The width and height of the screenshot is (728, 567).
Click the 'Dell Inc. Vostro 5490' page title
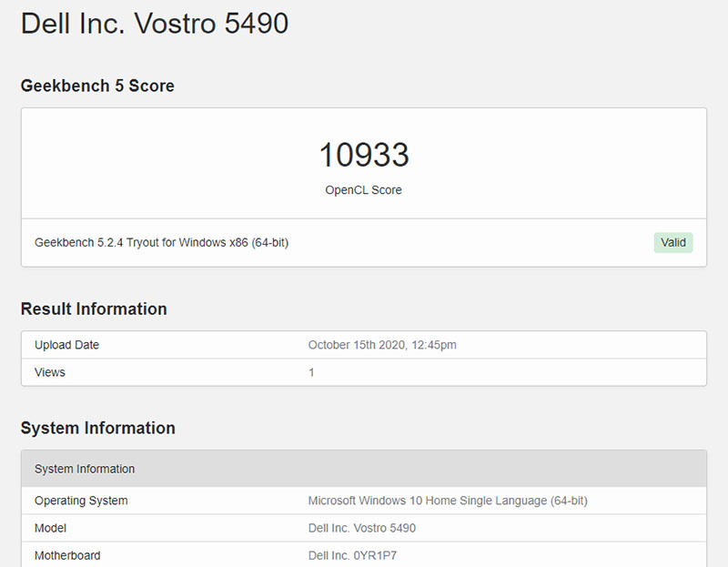point(155,24)
